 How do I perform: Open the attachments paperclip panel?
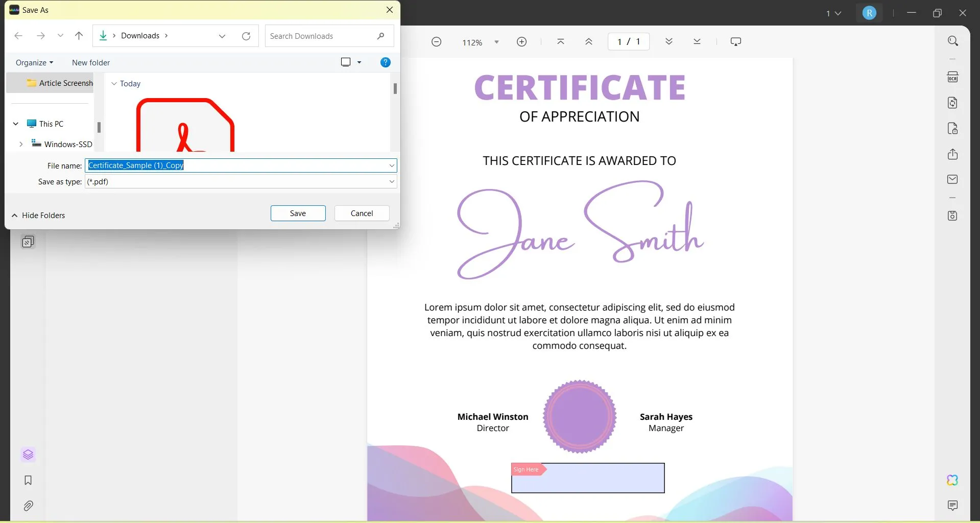[28, 506]
